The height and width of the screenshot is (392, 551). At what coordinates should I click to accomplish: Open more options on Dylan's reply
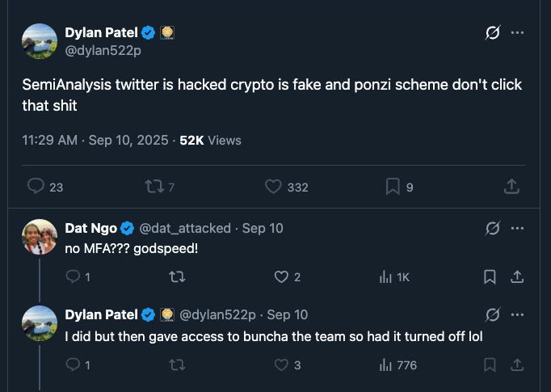click(x=518, y=314)
